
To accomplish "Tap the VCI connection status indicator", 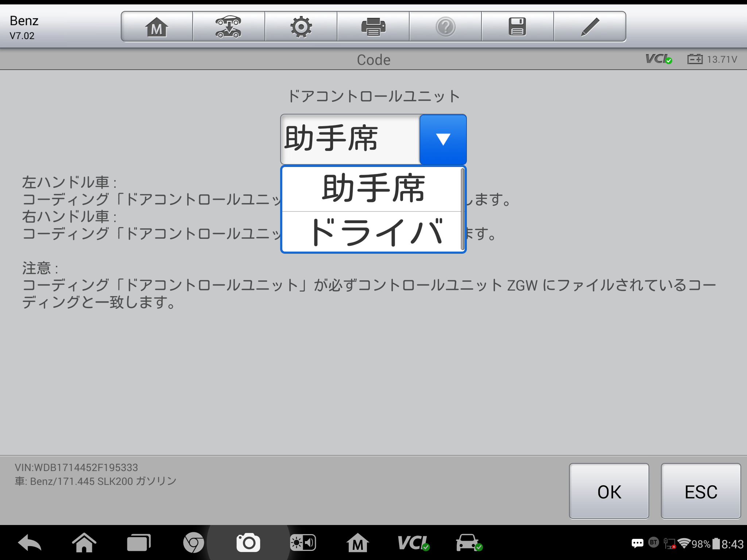I will [x=658, y=59].
